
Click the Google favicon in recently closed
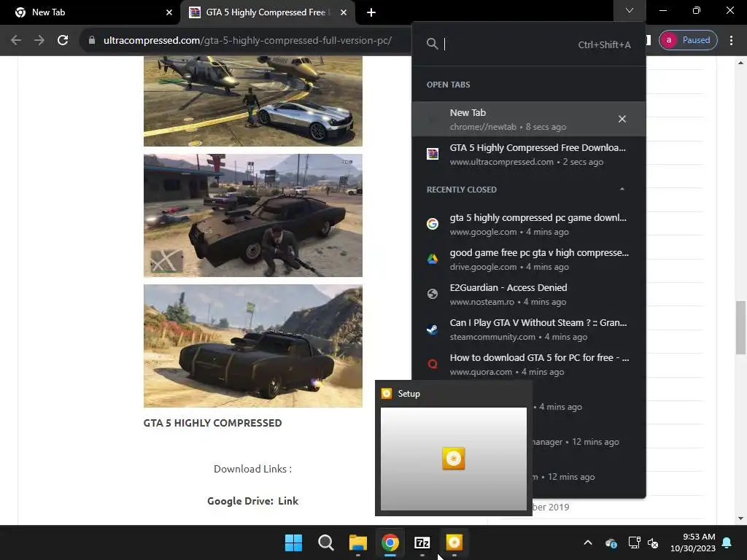[x=433, y=224]
